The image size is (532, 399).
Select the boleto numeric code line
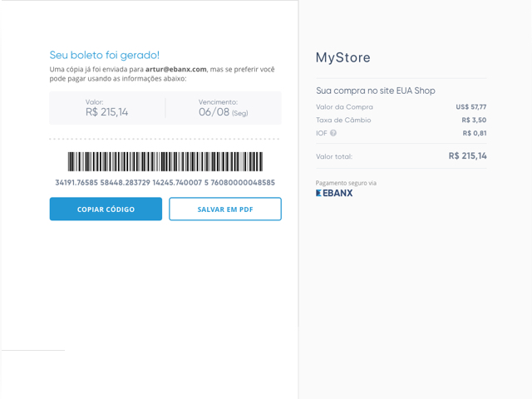coord(165,183)
